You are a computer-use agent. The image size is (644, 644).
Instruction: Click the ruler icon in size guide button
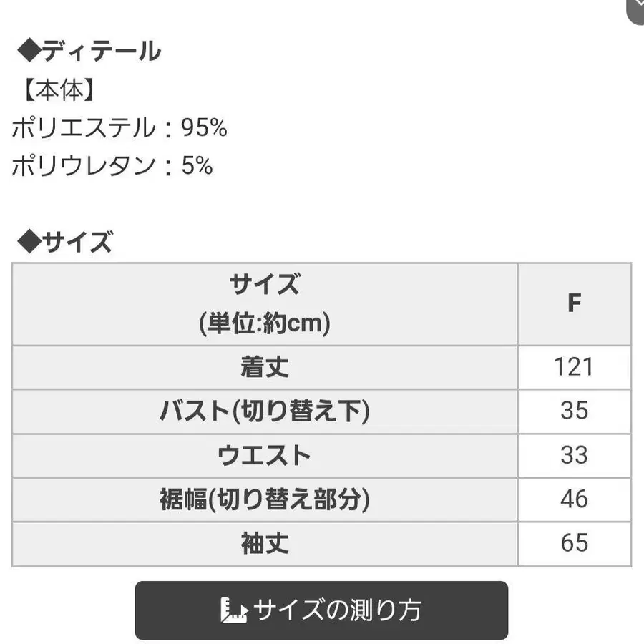tap(234, 611)
